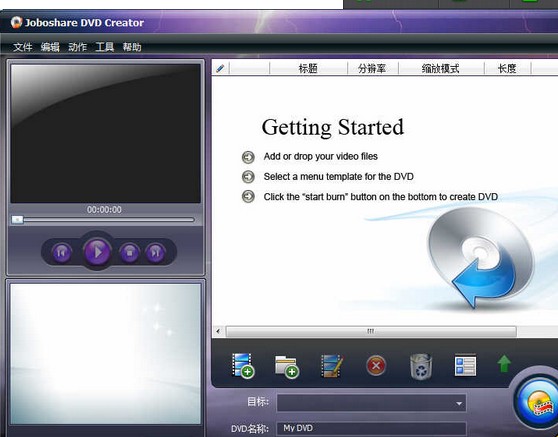
Task: Click the 缩放模式 column header
Action: pos(441,68)
